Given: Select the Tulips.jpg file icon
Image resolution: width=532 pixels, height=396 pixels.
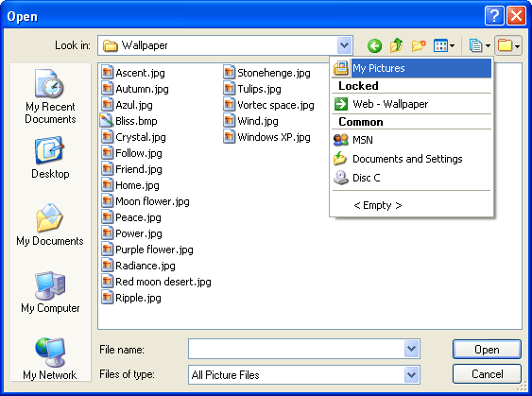Looking at the screenshot, I should pos(230,89).
